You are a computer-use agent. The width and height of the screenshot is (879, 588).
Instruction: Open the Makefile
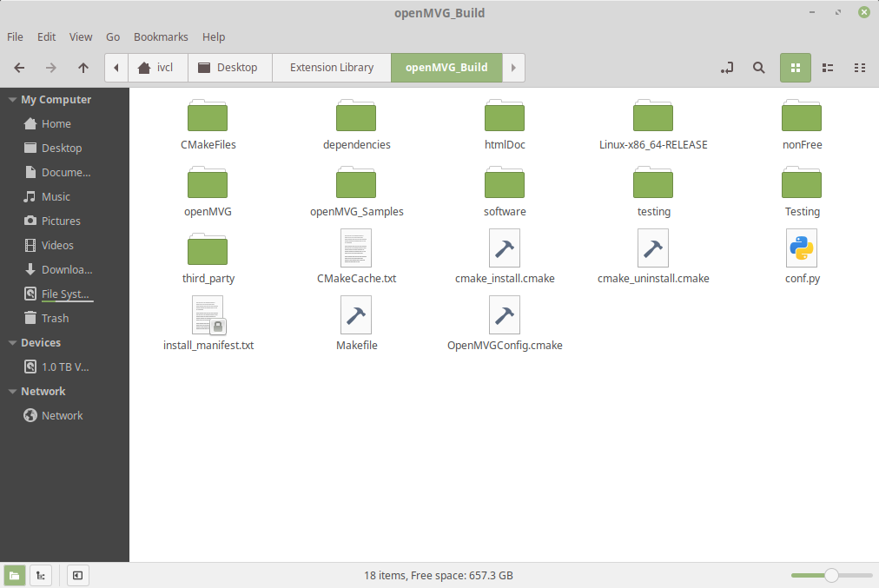(356, 315)
